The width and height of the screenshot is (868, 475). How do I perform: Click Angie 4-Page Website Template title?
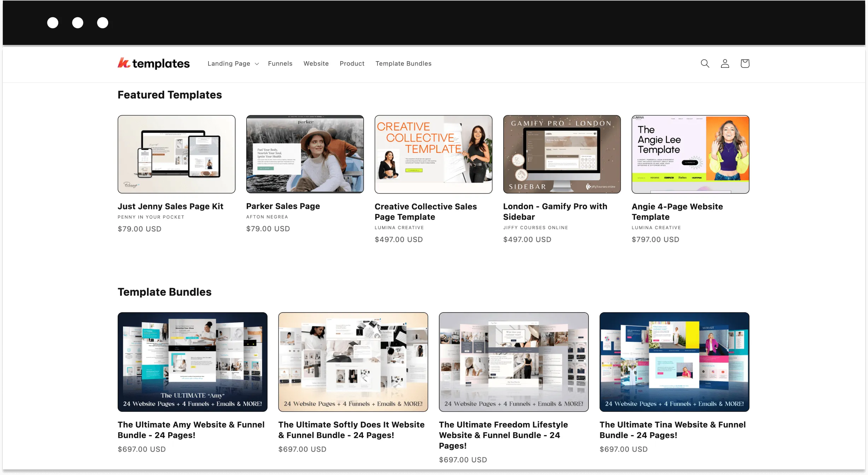coord(677,212)
